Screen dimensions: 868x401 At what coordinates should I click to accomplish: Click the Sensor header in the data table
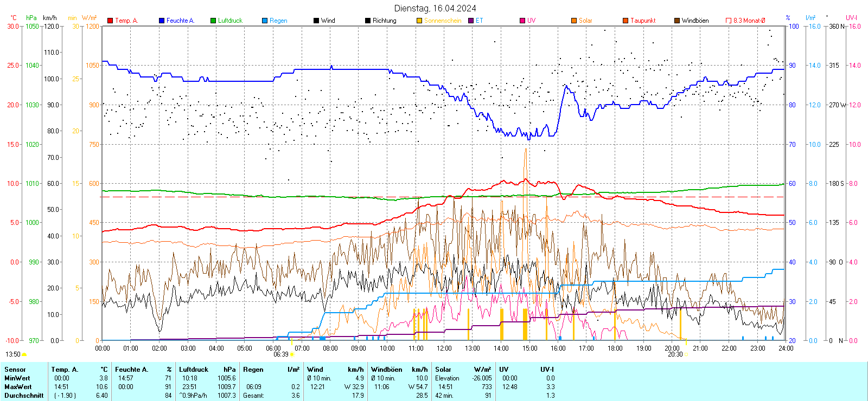click(15, 370)
